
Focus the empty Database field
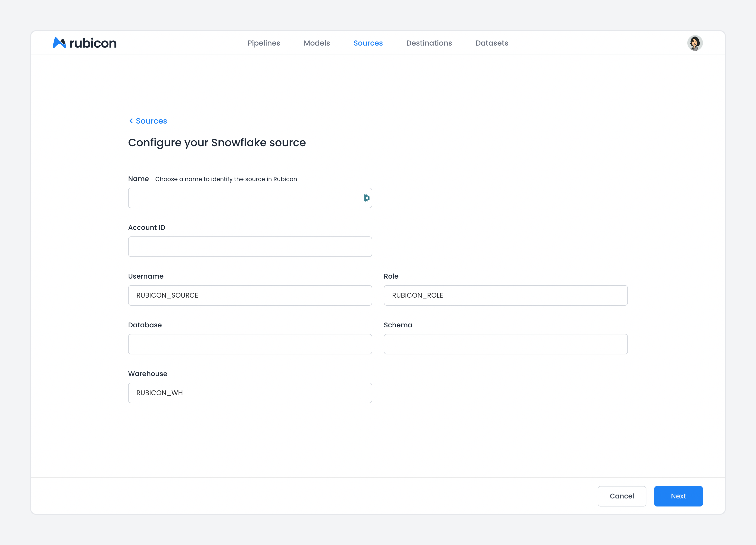coord(250,344)
